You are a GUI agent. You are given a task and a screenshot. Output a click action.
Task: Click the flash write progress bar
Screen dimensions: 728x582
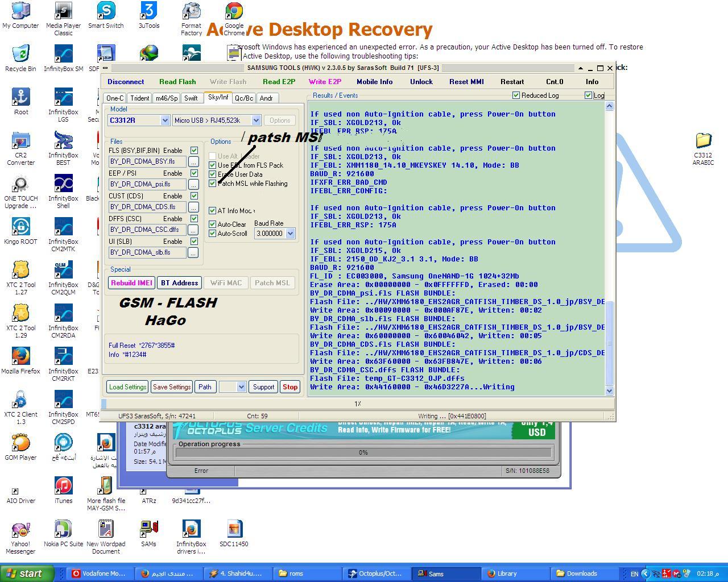[x=358, y=404]
